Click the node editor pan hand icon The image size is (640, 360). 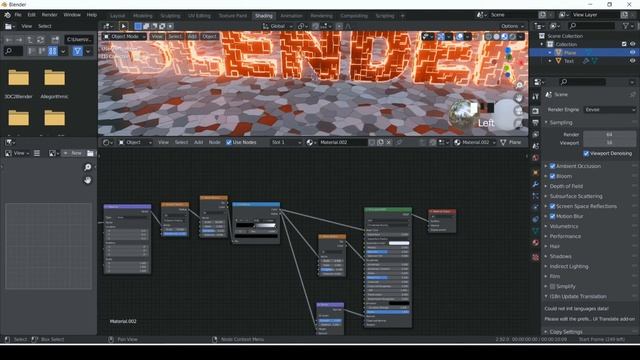(x=87, y=180)
